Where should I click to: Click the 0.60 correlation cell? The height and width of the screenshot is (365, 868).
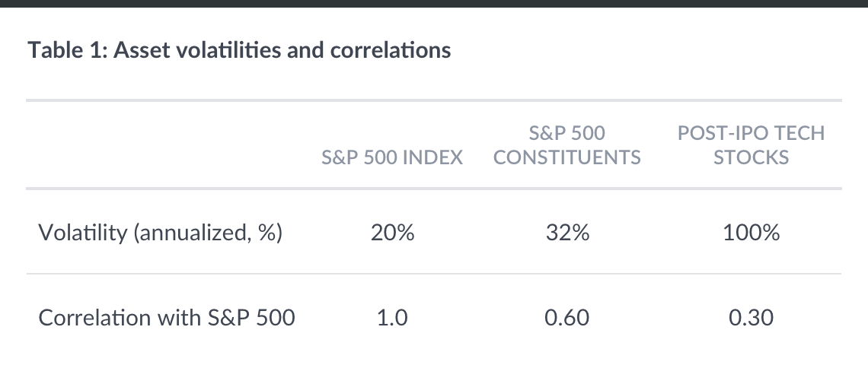click(x=567, y=316)
